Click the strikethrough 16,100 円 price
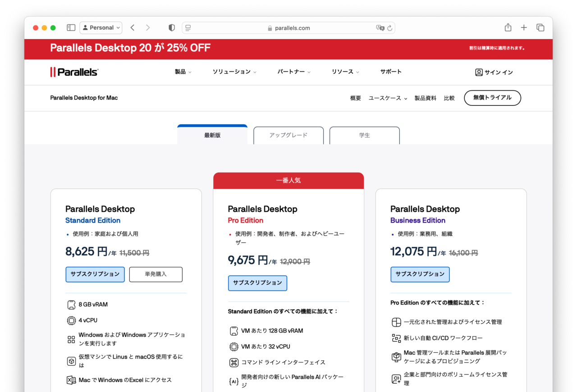The image size is (577, 392). point(463,253)
